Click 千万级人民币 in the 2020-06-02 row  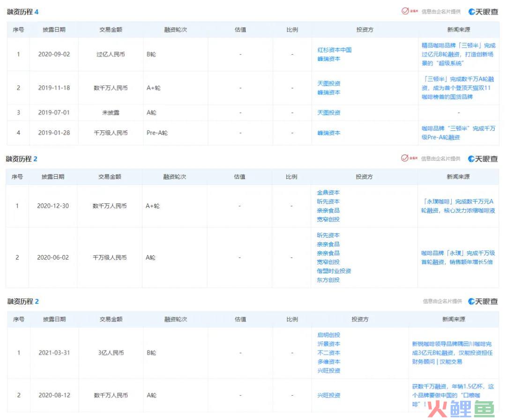tap(110, 257)
